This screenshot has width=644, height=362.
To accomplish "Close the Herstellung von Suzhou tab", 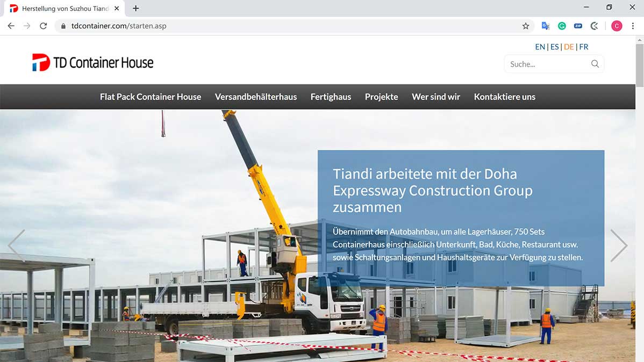I will pos(117,8).
